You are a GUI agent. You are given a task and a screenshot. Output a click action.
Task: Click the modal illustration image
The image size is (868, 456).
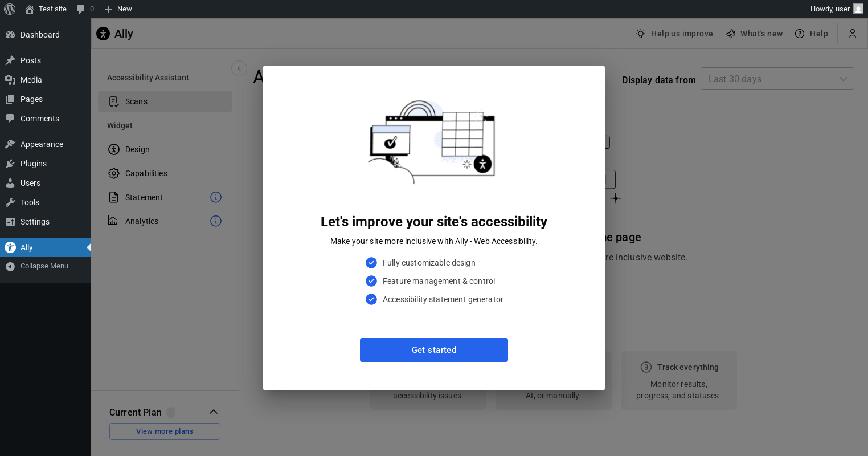point(432,142)
